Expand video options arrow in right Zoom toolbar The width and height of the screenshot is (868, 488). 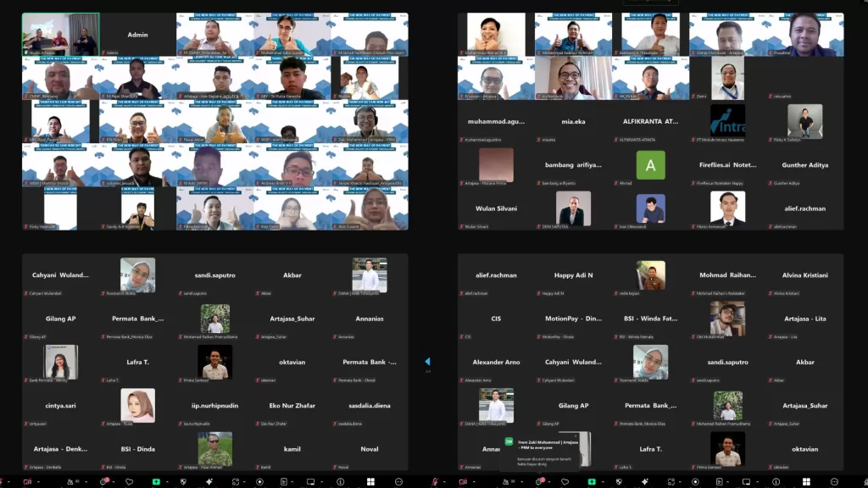[475, 482]
